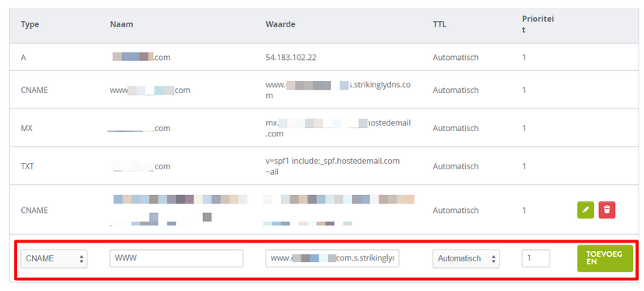Viewport: 644px width, 291px height.
Task: Select the v=spf1 include:_spf.hostedemail.com value
Action: [x=333, y=166]
